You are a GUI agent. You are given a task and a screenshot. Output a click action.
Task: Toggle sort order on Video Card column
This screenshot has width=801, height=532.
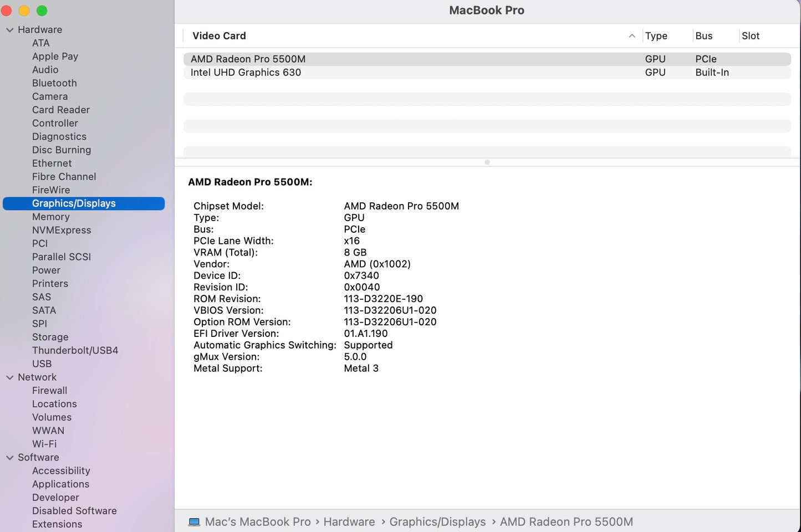click(218, 35)
